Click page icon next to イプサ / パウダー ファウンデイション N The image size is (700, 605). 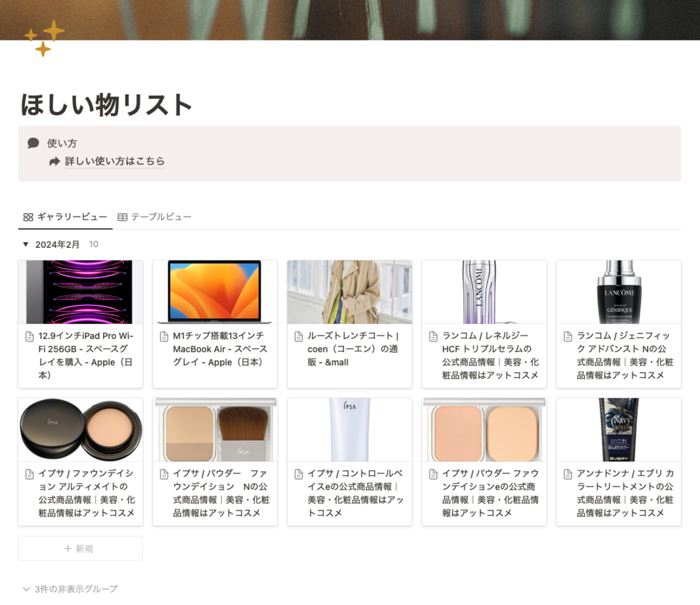[x=164, y=474]
